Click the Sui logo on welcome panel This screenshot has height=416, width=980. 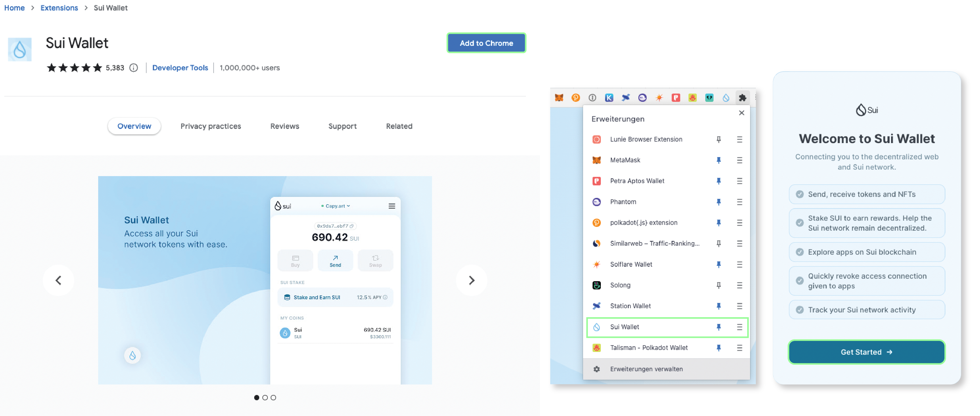coord(867,110)
